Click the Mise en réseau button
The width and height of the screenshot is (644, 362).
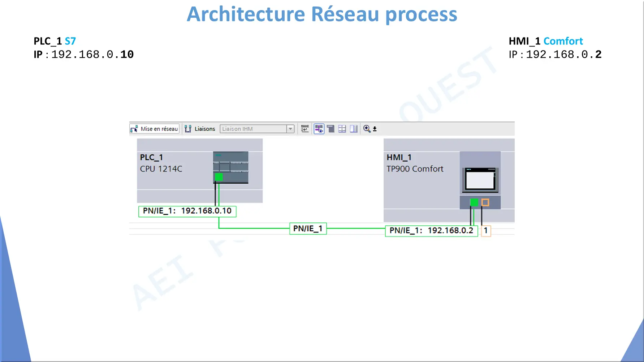click(x=154, y=129)
